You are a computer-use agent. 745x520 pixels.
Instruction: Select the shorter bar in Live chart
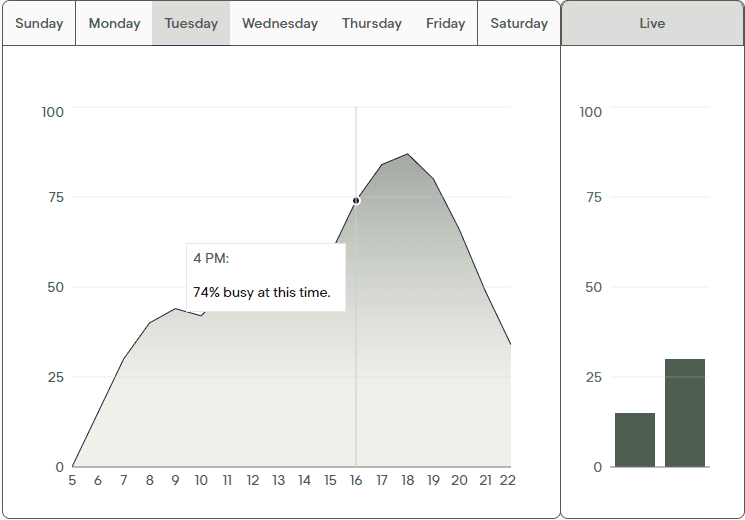coord(635,440)
